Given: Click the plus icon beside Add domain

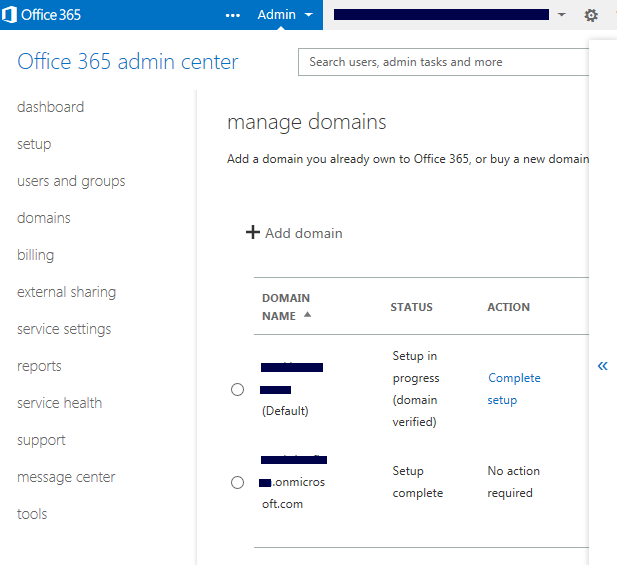Looking at the screenshot, I should (253, 232).
